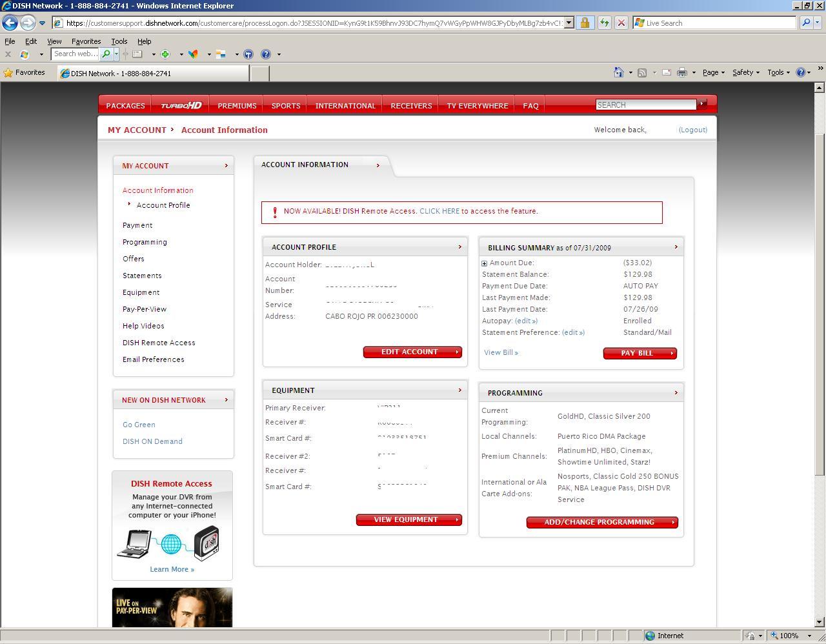This screenshot has height=644, width=826.
Task: Open the View Bill link
Action: 501,352
